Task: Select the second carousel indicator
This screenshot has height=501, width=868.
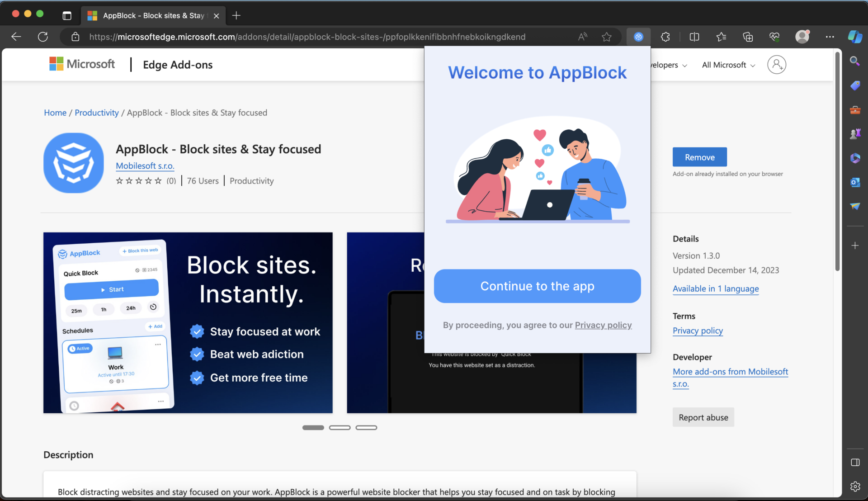Action: coord(340,427)
